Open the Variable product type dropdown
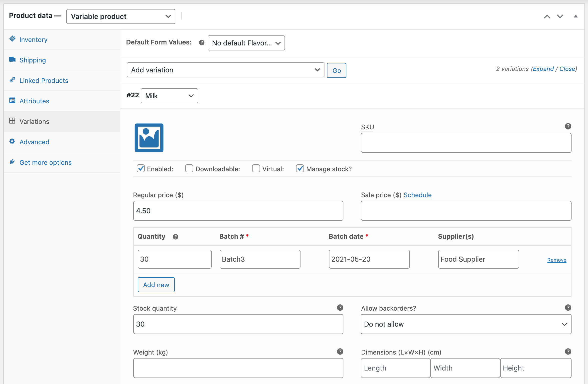Image resolution: width=588 pixels, height=384 pixels. pyautogui.click(x=121, y=16)
